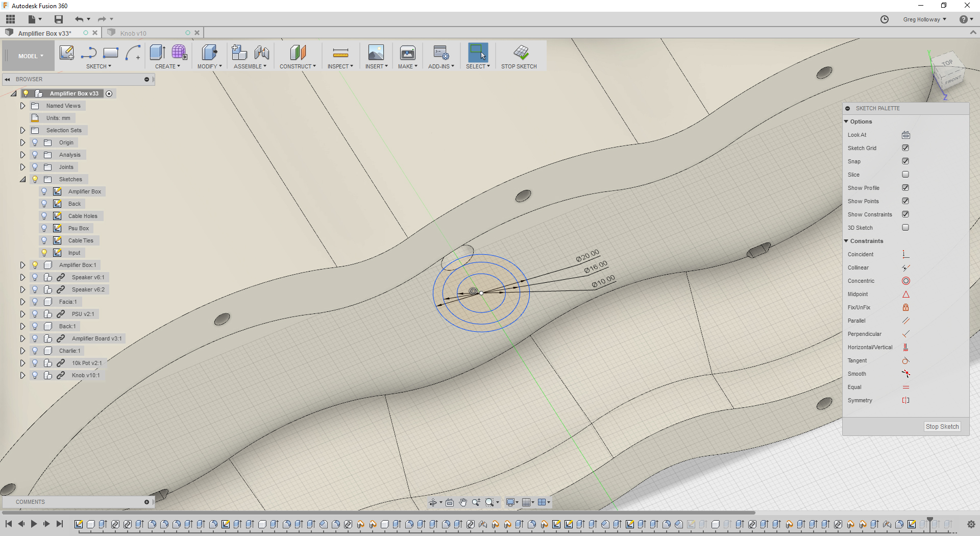Click the Construct plane icon

pyautogui.click(x=298, y=53)
